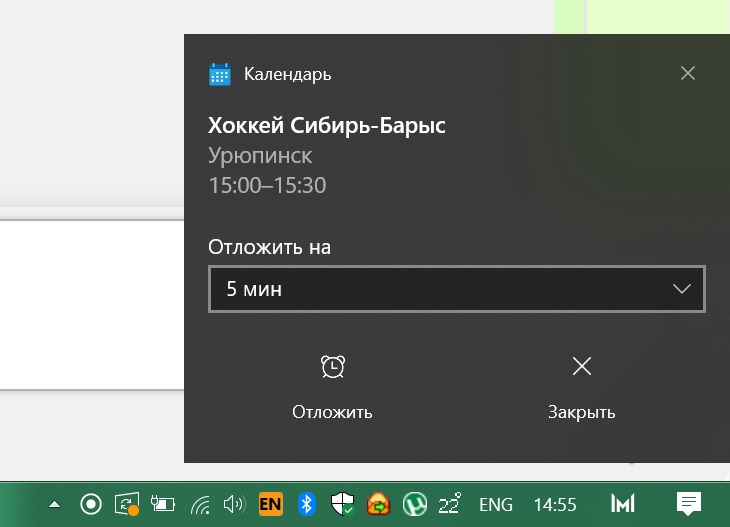Show hidden tray icons with the up arrow
Screen dimensions: 730x527
tap(54, 504)
